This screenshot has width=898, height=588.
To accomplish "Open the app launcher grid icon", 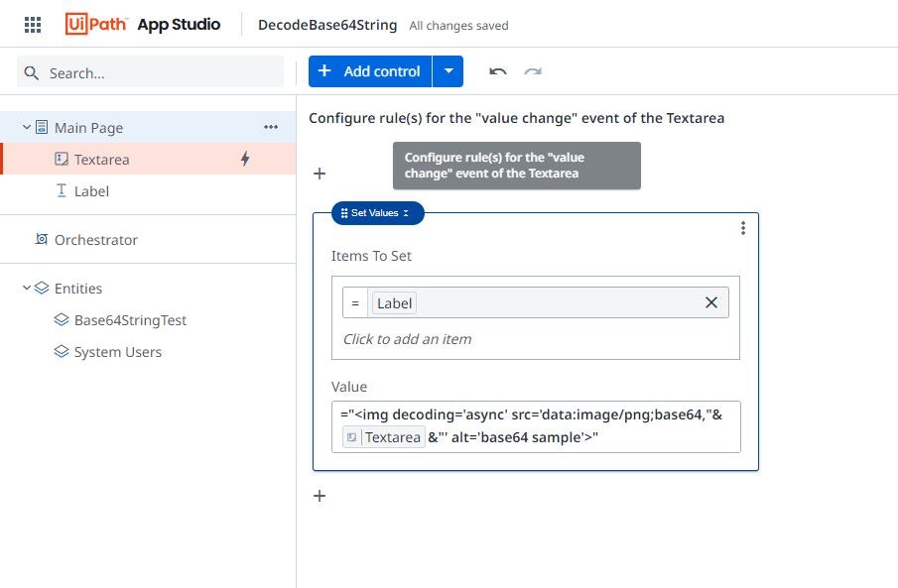I will (32, 25).
